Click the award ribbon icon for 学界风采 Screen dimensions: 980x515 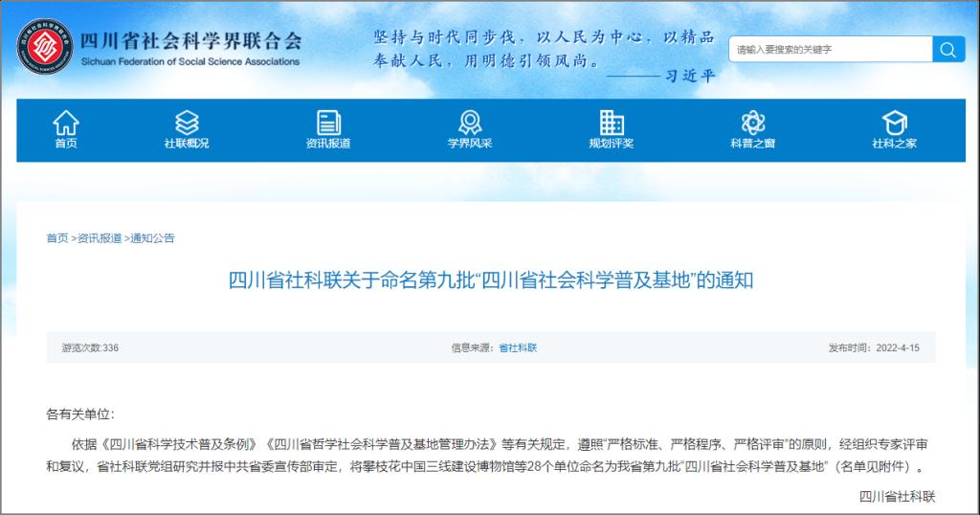[469, 122]
